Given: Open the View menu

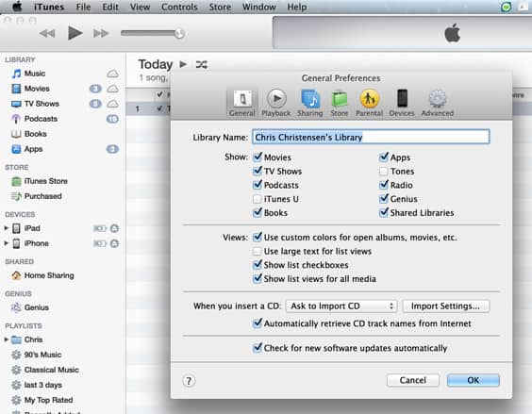Looking at the screenshot, I should 140,7.
